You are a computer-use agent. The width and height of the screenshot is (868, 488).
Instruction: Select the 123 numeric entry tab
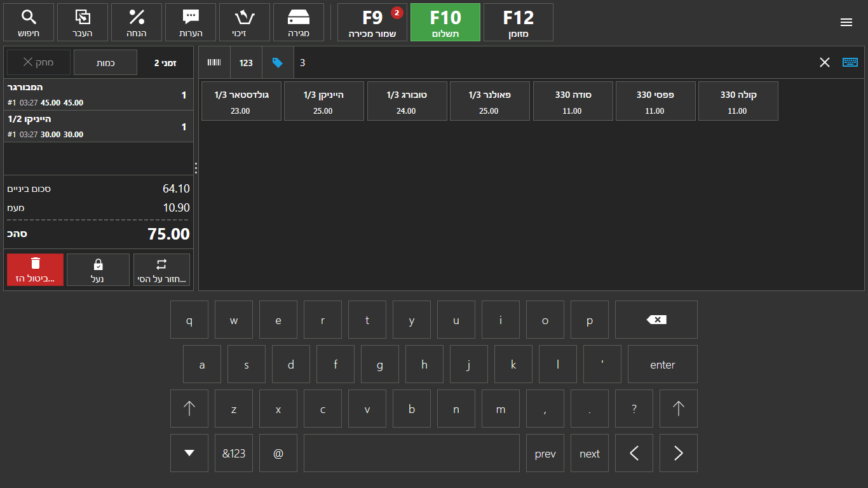click(246, 62)
